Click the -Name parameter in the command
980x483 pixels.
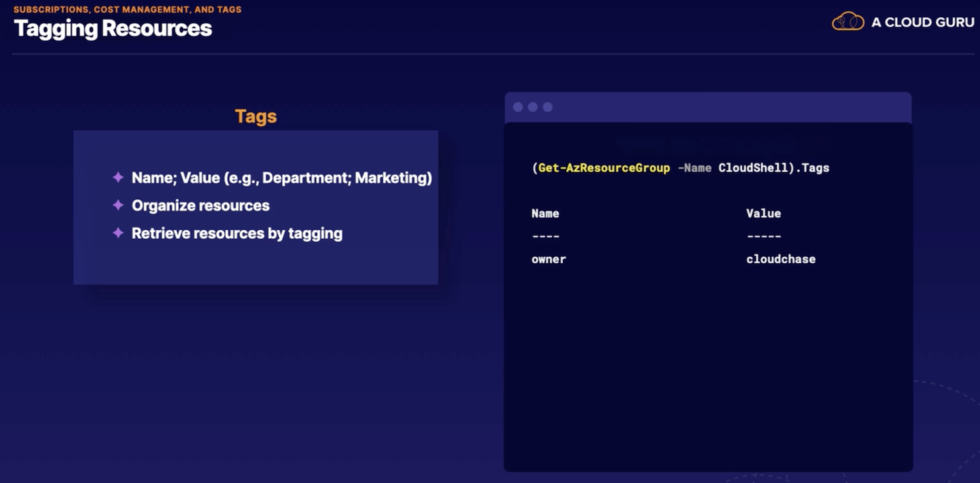point(695,168)
